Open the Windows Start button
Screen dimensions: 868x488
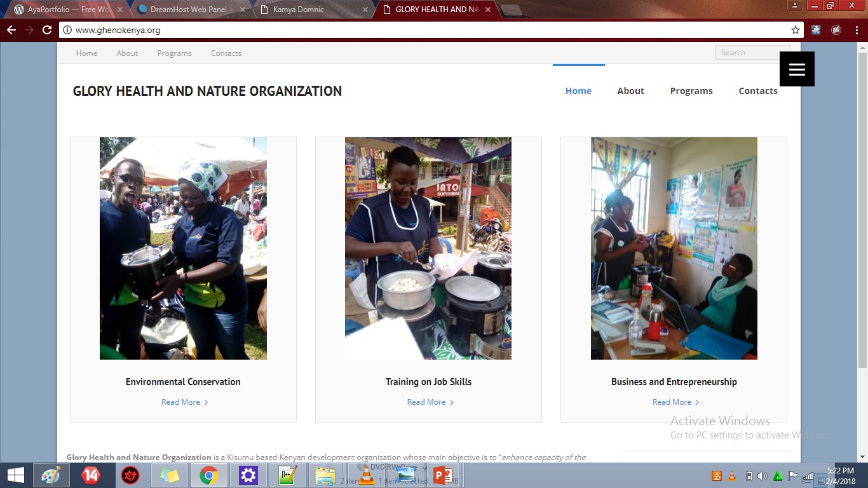click(16, 475)
